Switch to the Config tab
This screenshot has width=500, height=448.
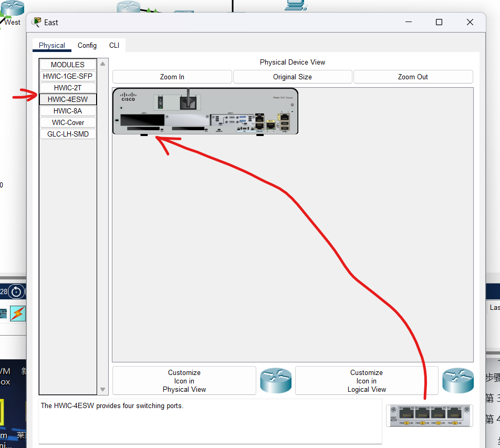[x=87, y=45]
